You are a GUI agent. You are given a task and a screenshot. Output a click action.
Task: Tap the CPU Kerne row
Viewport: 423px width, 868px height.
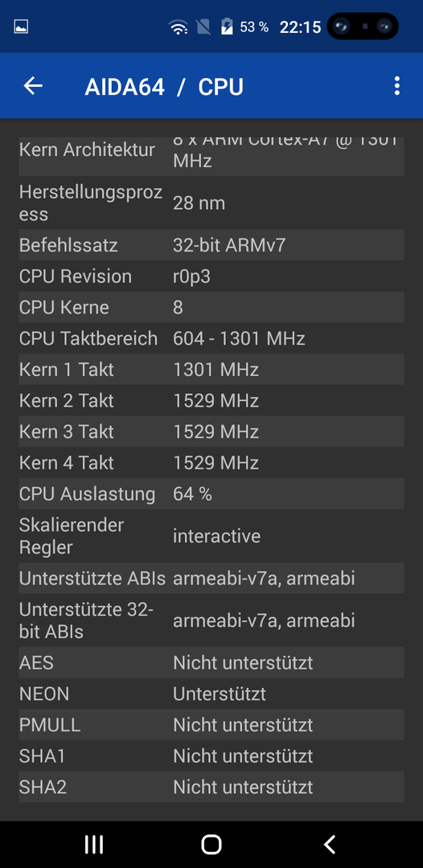pos(211,307)
